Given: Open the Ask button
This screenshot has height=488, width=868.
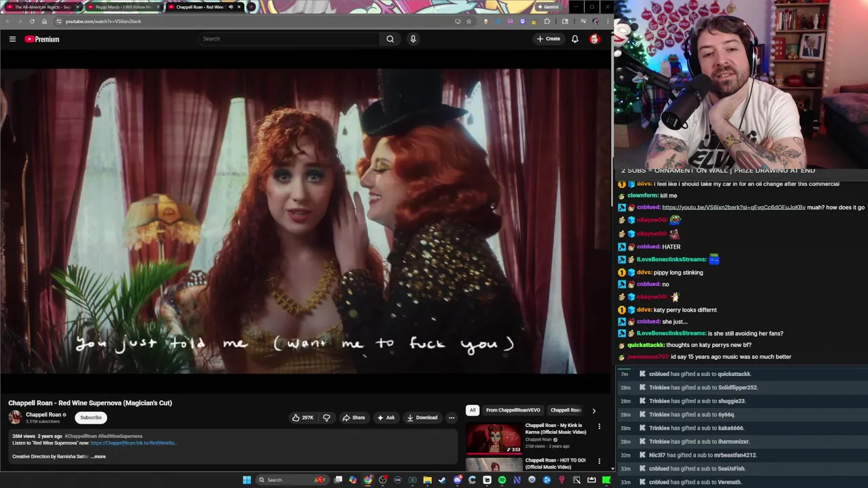Looking at the screenshot, I should [x=386, y=418].
